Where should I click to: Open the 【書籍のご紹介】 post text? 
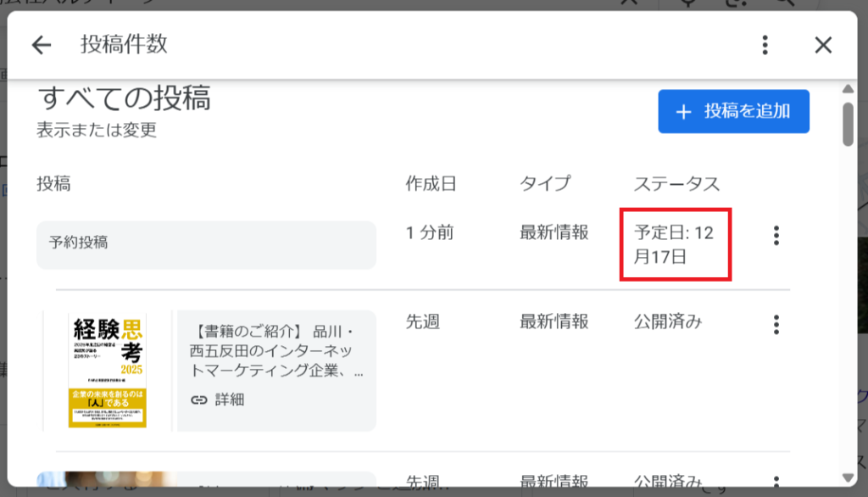click(275, 350)
